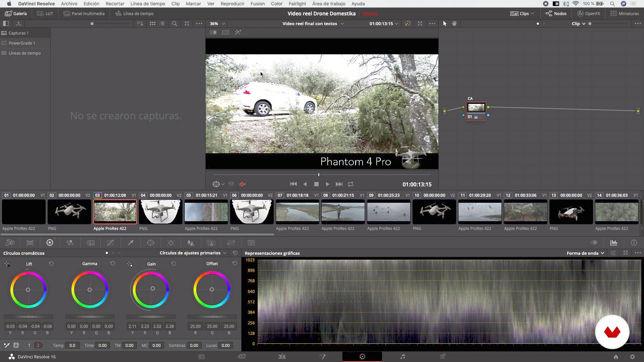Switch to the Deliver page rocket icon
Viewport: 644px width, 362px height.
point(443,357)
